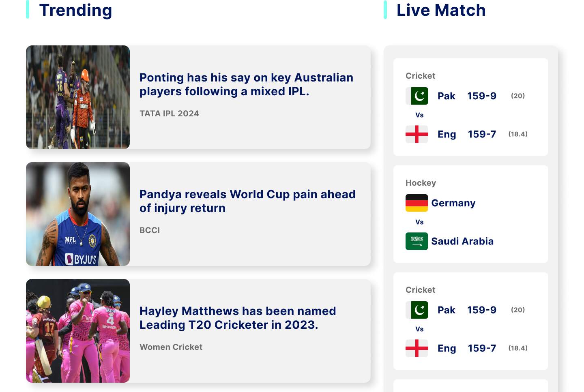584x392 pixels.
Task: Click Pakistan flag in lower Cricket card
Action: tap(417, 310)
